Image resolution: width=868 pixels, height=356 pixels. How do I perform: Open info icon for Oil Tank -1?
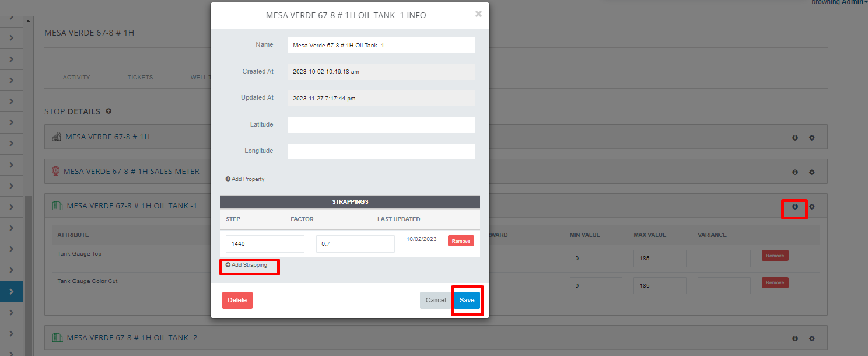pos(794,207)
